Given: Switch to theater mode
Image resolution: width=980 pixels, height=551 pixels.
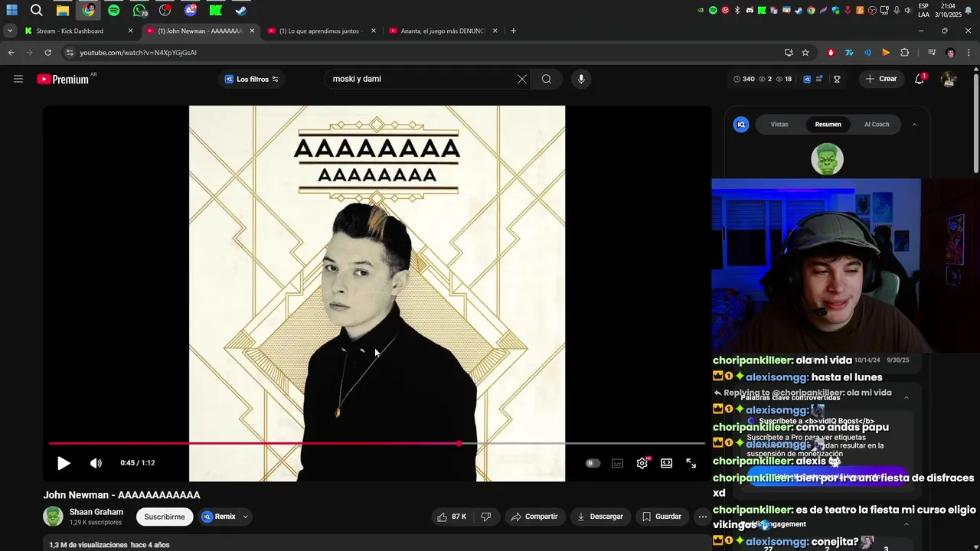Looking at the screenshot, I should pos(667,463).
